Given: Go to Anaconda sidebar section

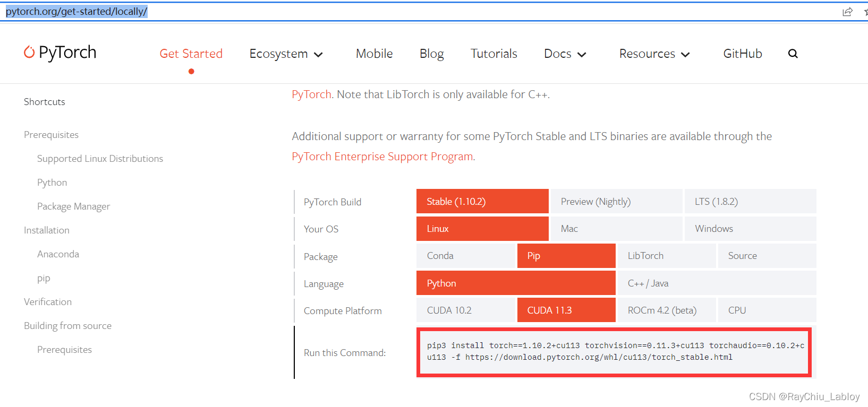Looking at the screenshot, I should (x=58, y=254).
